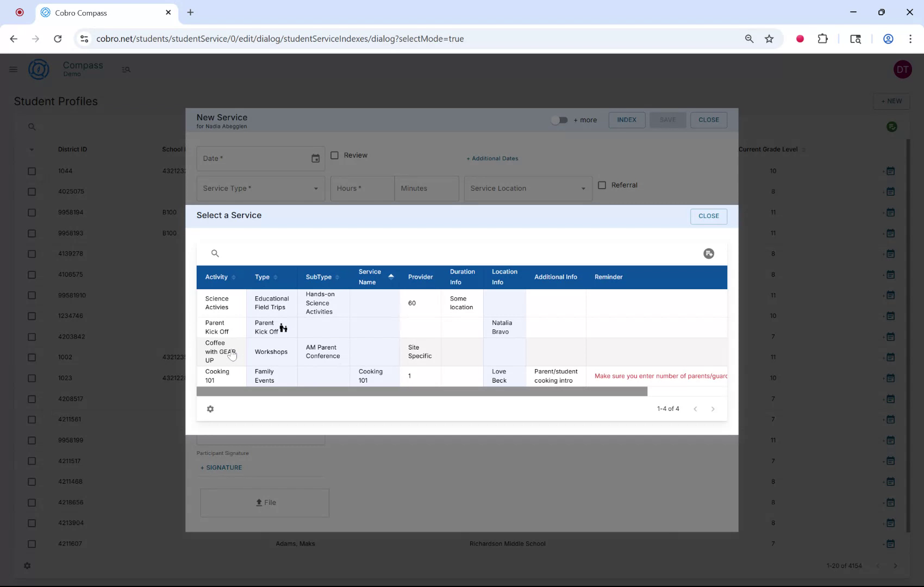Switch to the Cobro Compass browser tab
Viewport: 924px width, 587px height.
click(x=82, y=13)
